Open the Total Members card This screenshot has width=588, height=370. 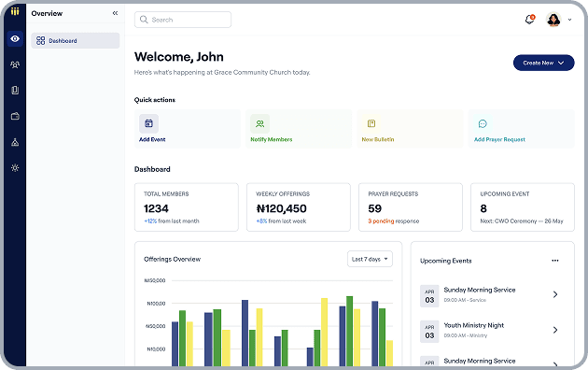(x=187, y=207)
